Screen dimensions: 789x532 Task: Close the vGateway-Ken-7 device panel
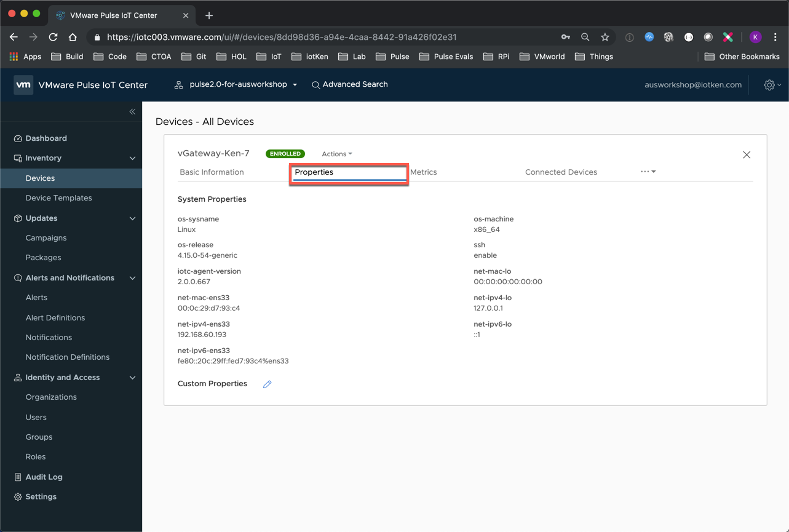click(x=746, y=155)
